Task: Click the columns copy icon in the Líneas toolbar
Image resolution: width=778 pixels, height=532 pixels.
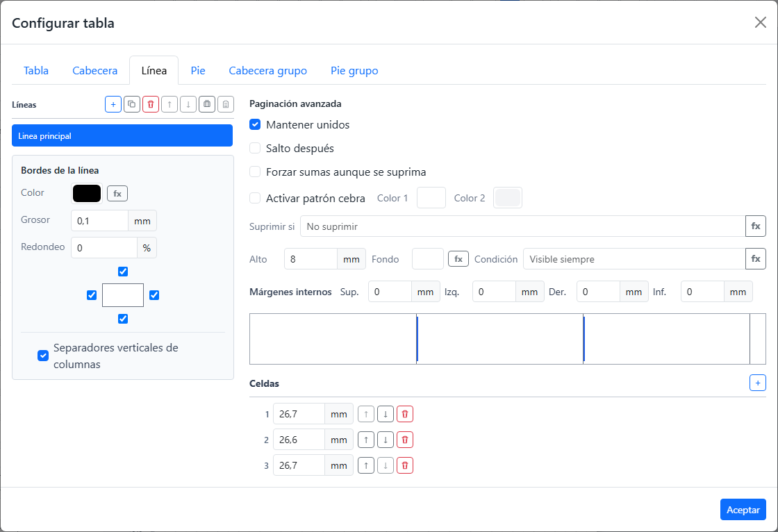Action: click(207, 104)
